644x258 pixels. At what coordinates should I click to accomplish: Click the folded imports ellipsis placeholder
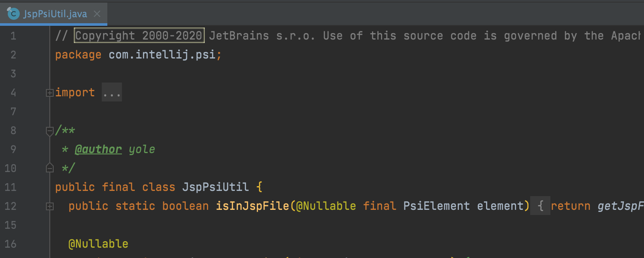tap(112, 92)
